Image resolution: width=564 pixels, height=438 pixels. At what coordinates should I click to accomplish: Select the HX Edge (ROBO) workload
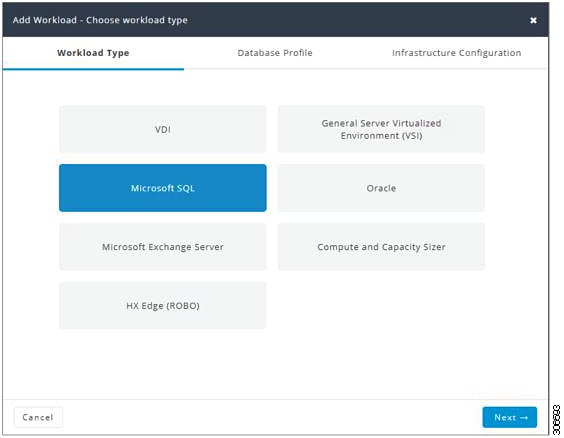click(x=163, y=305)
